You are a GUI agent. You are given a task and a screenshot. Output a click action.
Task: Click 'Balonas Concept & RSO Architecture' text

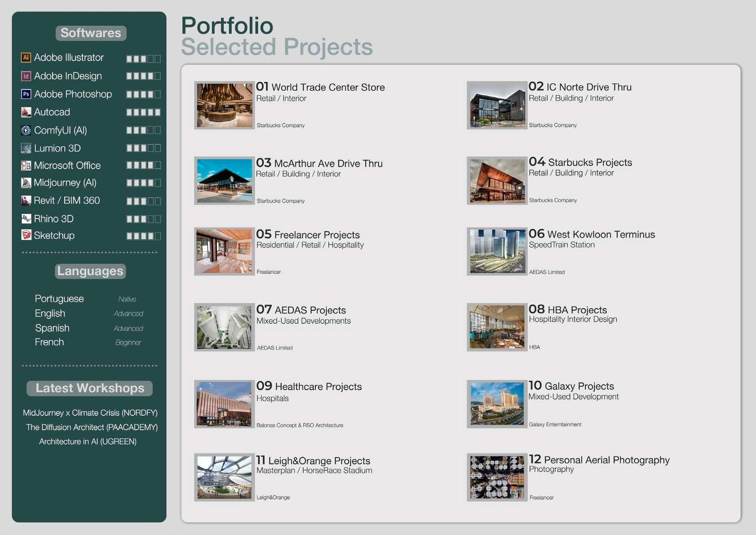click(300, 425)
